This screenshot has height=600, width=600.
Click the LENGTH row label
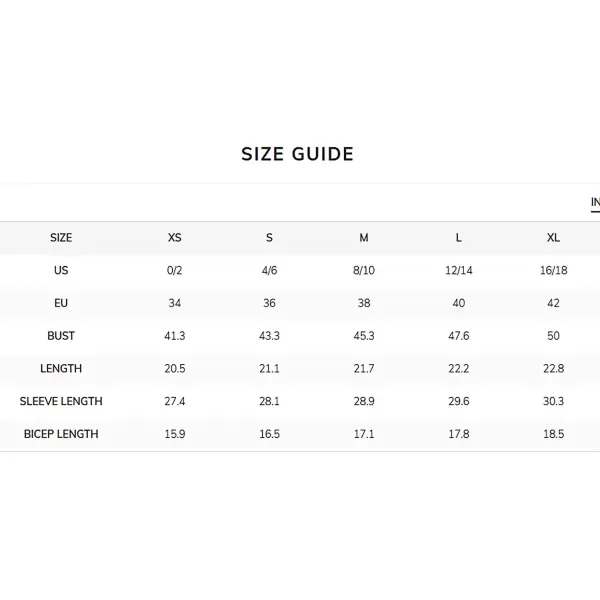61,368
